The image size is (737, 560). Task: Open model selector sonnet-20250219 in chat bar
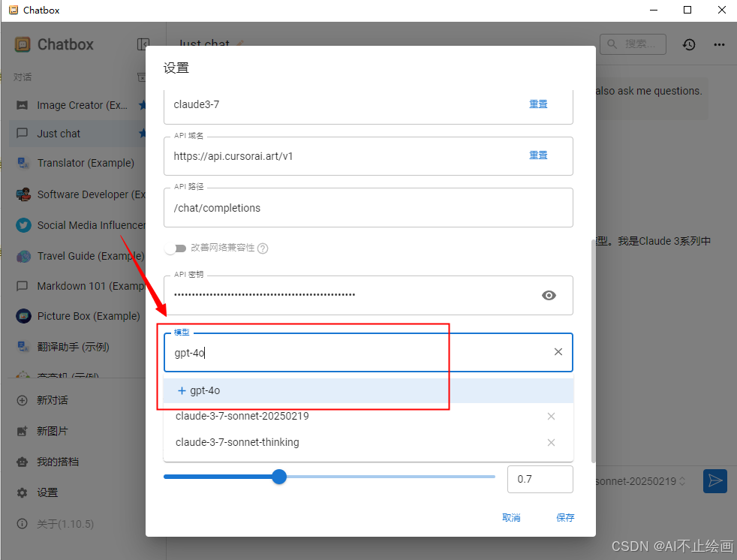point(640,481)
